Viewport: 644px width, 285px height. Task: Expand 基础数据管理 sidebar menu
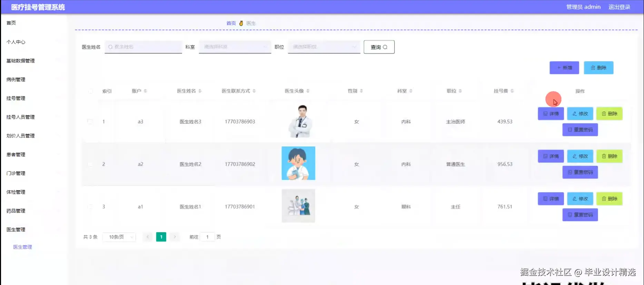[x=33, y=61]
